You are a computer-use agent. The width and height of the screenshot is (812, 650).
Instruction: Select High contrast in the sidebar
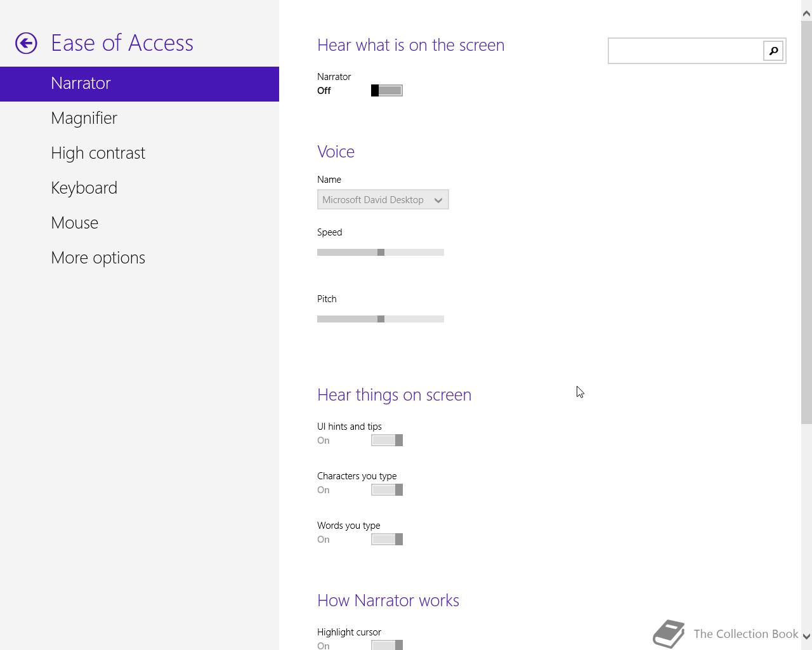coord(98,153)
